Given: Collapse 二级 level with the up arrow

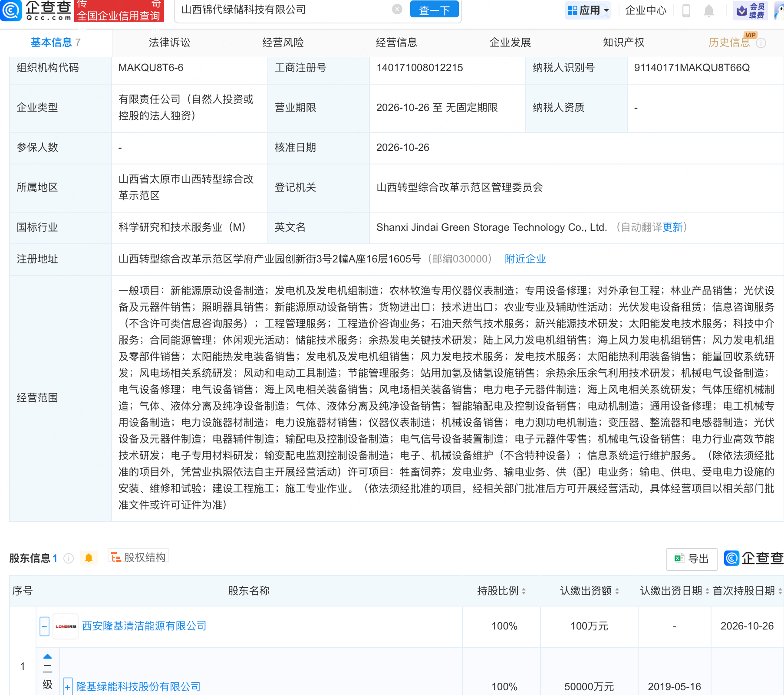Looking at the screenshot, I should [x=48, y=656].
